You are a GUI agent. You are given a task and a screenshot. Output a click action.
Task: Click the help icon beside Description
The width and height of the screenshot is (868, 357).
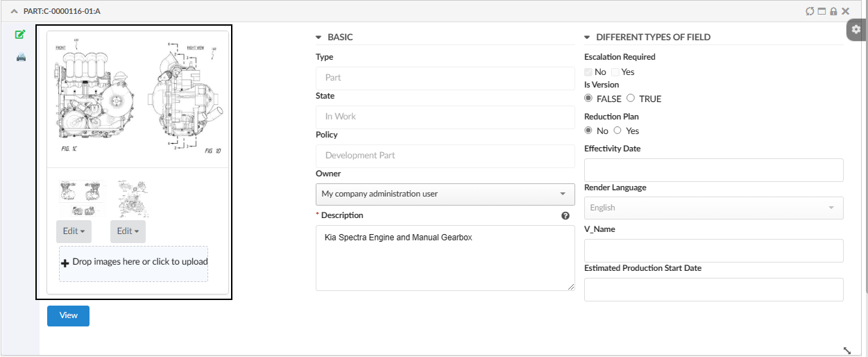[x=565, y=215]
